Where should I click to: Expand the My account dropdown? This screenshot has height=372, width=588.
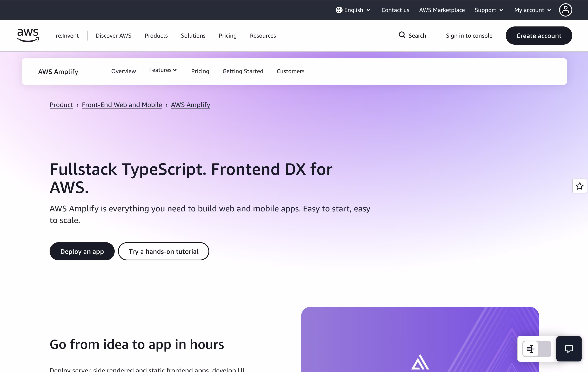[x=533, y=10]
